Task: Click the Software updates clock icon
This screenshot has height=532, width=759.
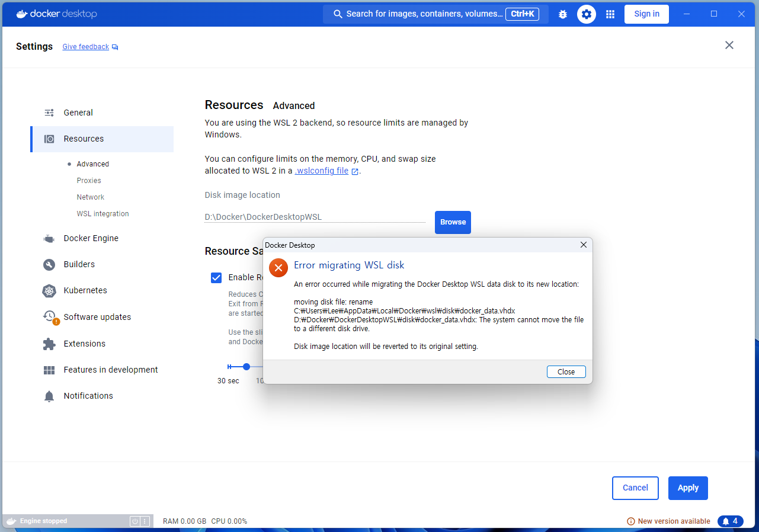Action: click(x=49, y=316)
